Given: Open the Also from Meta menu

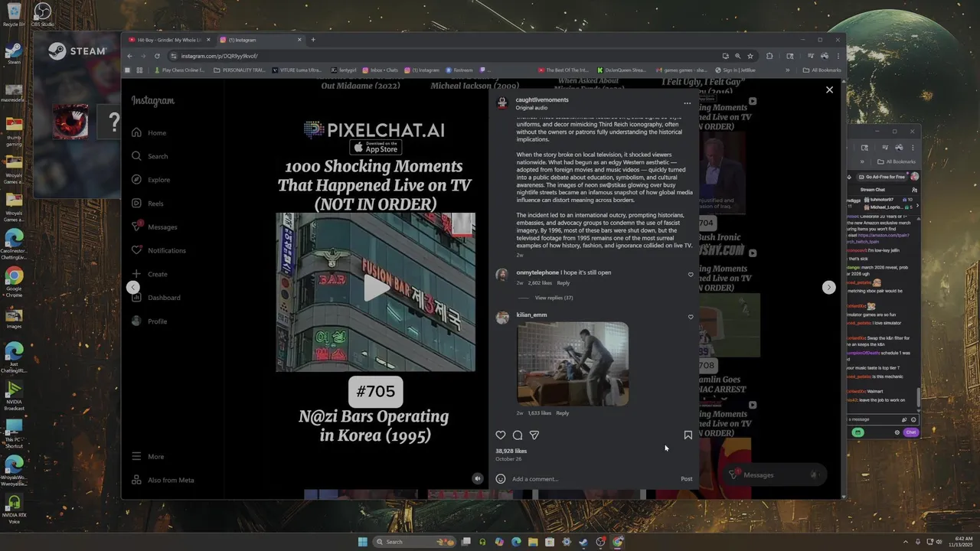Looking at the screenshot, I should pyautogui.click(x=163, y=480).
